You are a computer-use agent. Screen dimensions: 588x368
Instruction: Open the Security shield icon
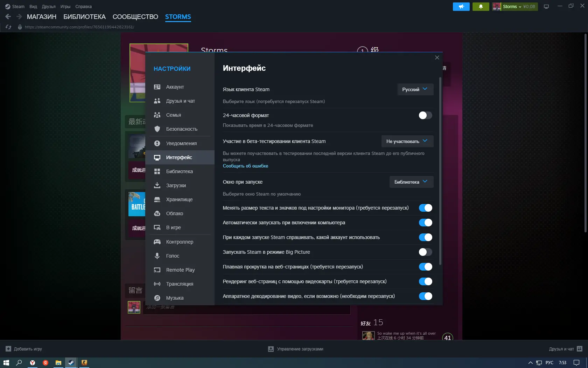pos(157,129)
